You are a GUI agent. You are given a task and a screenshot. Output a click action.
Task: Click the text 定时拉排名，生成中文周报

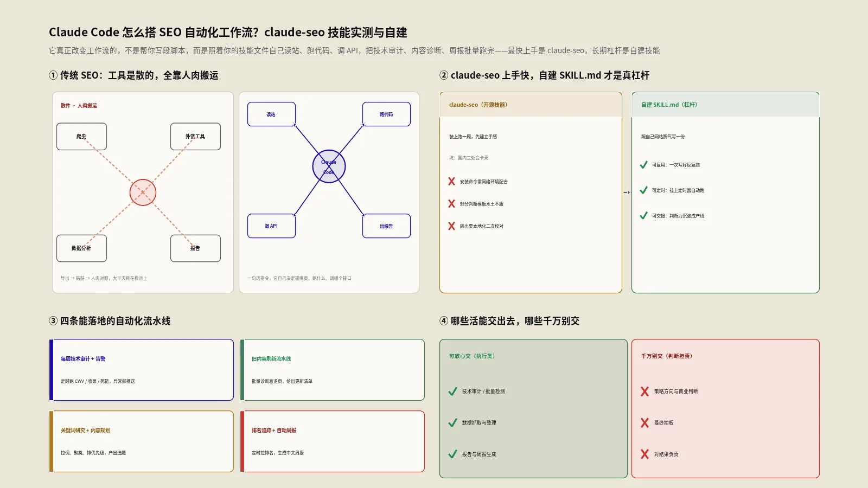277,453
